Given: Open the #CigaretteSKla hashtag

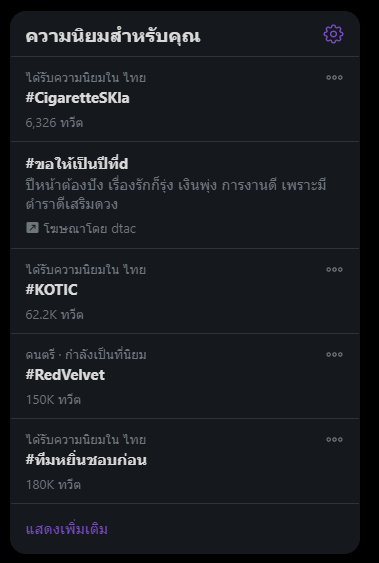Looking at the screenshot, I should (x=78, y=98).
